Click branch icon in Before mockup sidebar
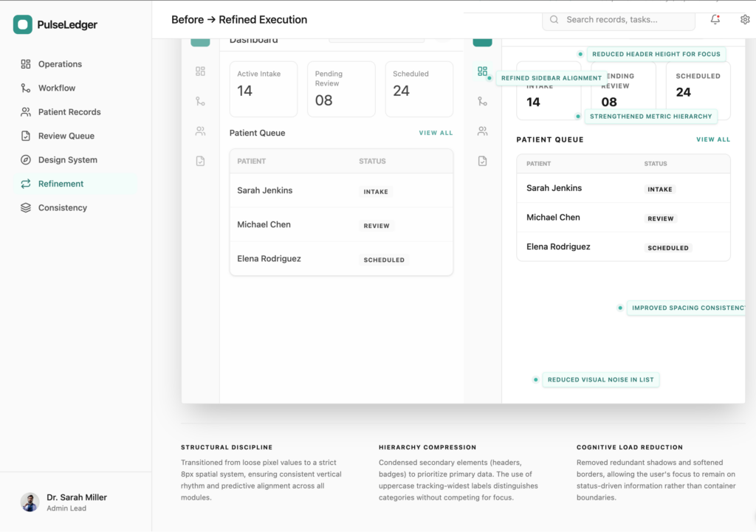 coord(201,101)
